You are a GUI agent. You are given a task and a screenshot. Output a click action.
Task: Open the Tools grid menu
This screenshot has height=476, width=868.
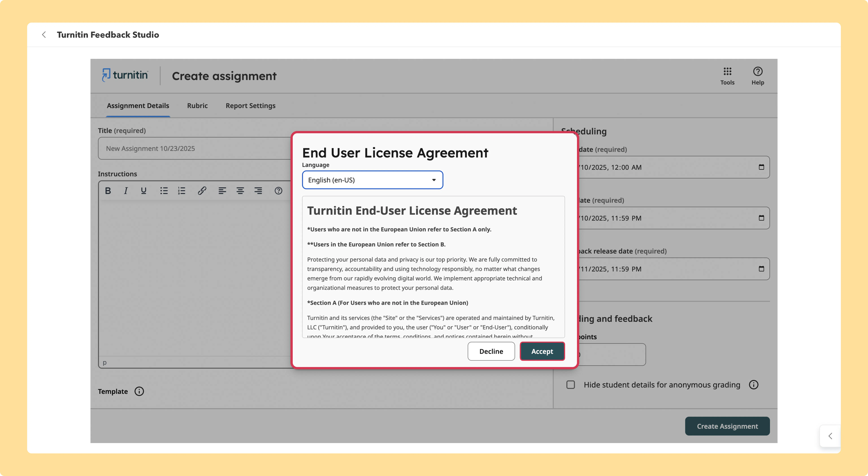point(727,76)
